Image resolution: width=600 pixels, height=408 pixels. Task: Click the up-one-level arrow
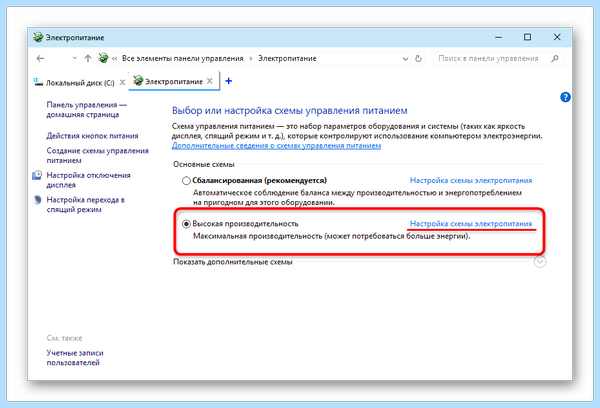(88, 59)
